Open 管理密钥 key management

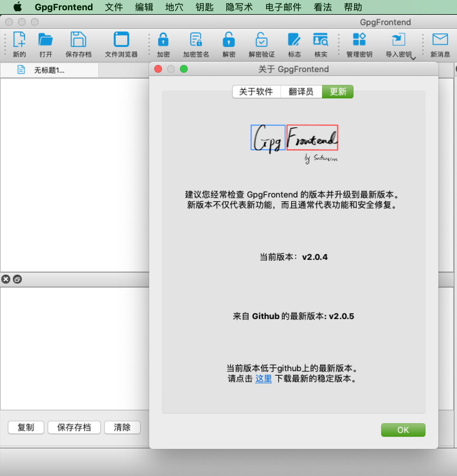point(359,44)
